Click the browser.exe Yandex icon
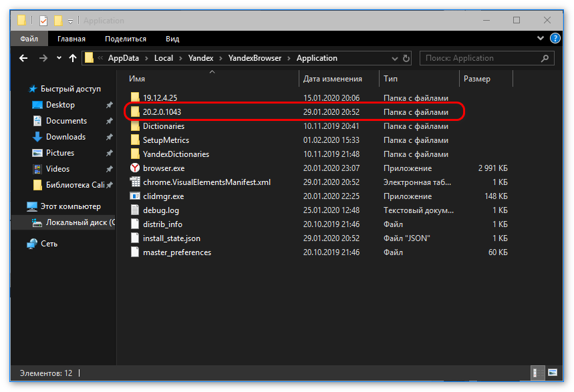574x392 pixels. [135, 168]
